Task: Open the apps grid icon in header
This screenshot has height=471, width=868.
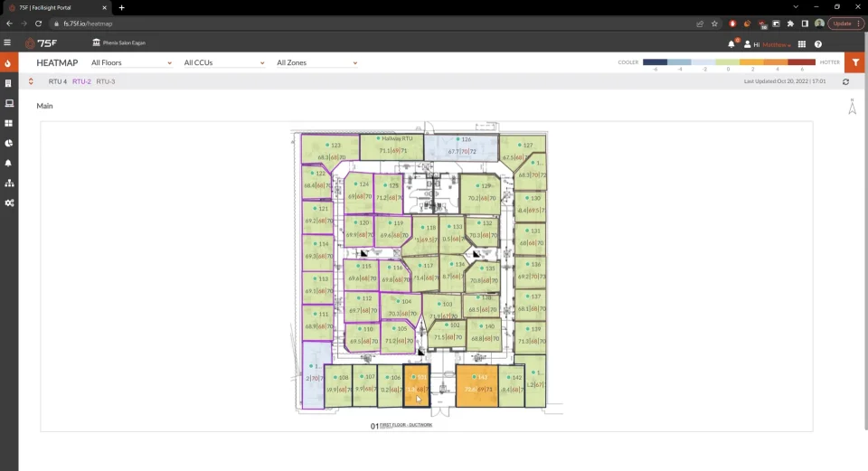Action: [802, 44]
